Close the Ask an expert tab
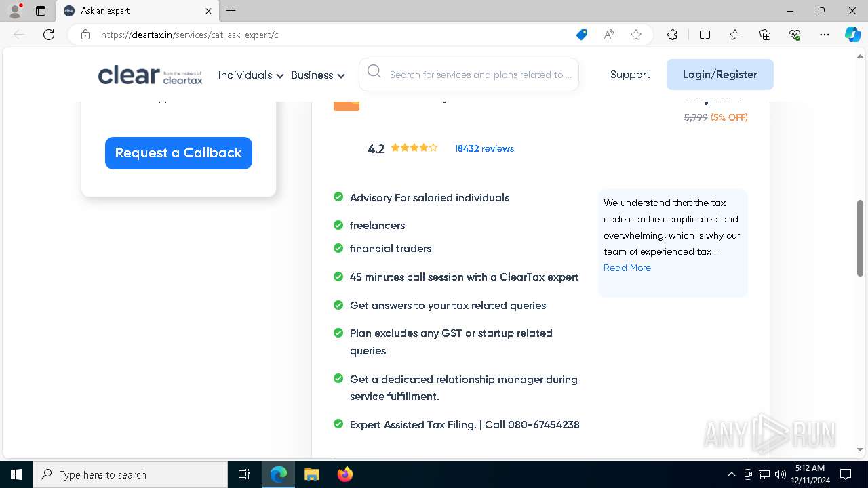This screenshot has height=488, width=868. (208, 11)
